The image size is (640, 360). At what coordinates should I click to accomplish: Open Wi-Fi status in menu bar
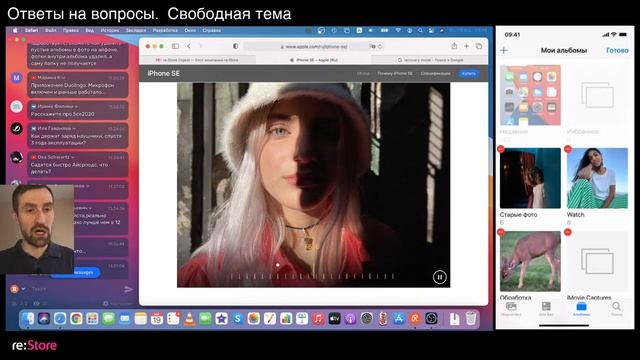pyautogui.click(x=398, y=30)
